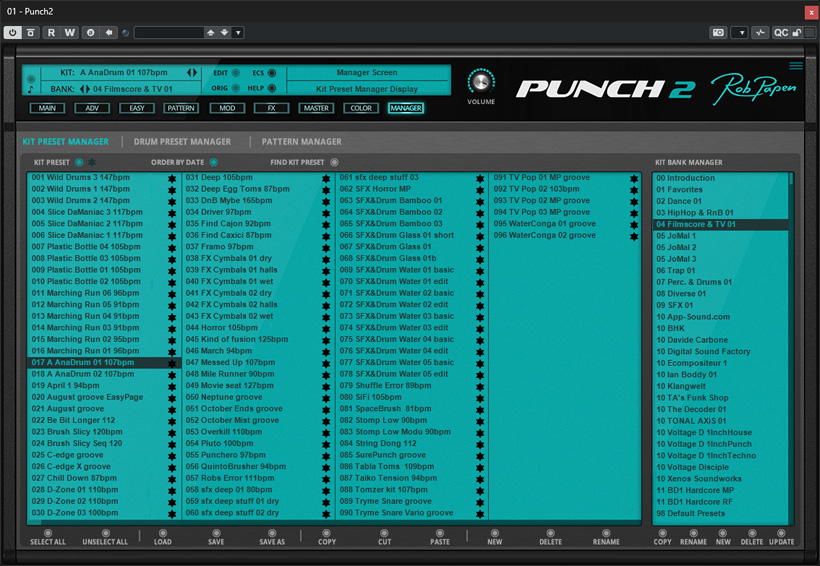Viewport: 820px width, 566px height.
Task: Star the 031 Deep 105bpm preset
Action: tap(326, 178)
